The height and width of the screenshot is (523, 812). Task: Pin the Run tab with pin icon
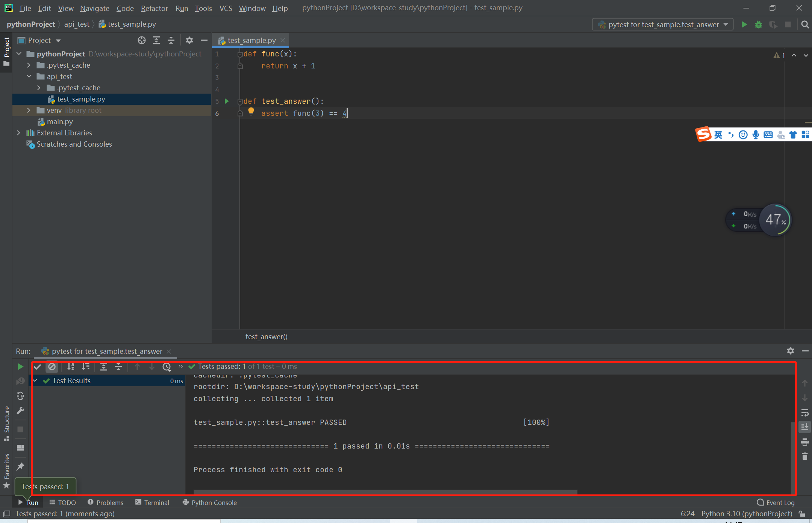[20, 466]
